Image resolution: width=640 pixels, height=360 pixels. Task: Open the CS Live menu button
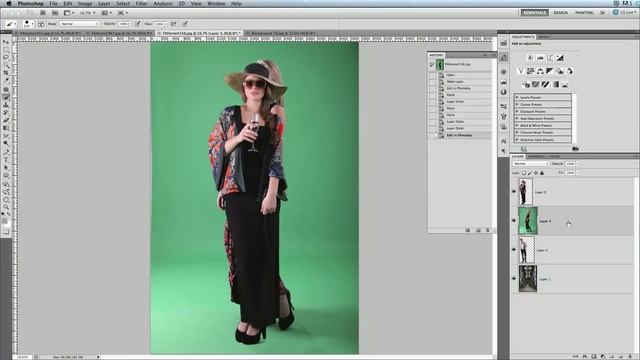click(x=625, y=13)
